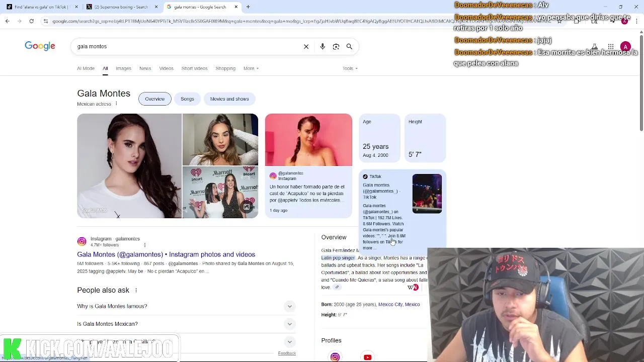Open Google Lens image search icon
The height and width of the screenshot is (362, 644).
[336, 47]
